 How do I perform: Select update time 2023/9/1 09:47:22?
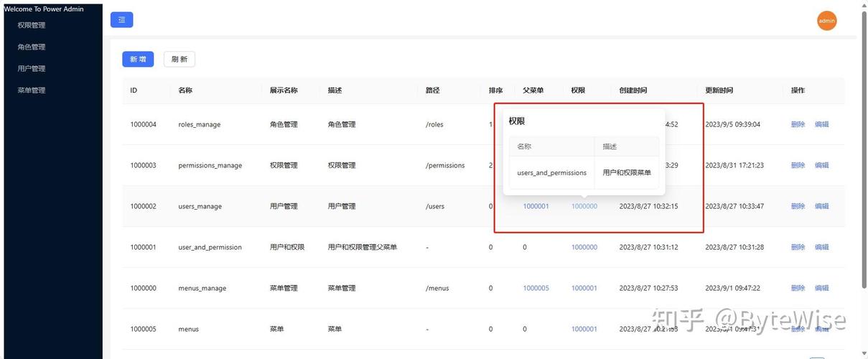click(x=732, y=288)
